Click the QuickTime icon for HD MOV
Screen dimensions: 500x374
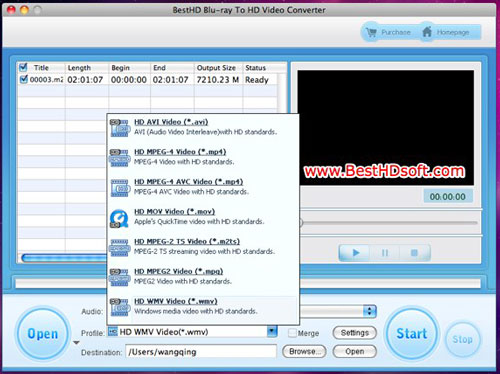tap(119, 218)
